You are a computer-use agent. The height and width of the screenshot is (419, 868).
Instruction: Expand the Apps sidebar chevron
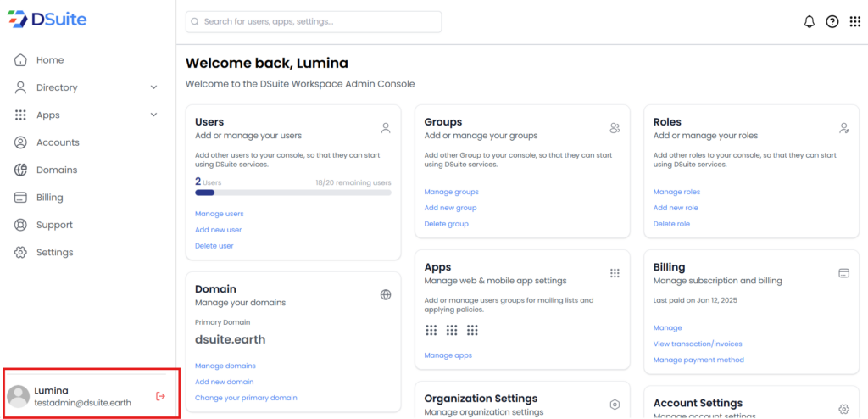[x=153, y=115]
